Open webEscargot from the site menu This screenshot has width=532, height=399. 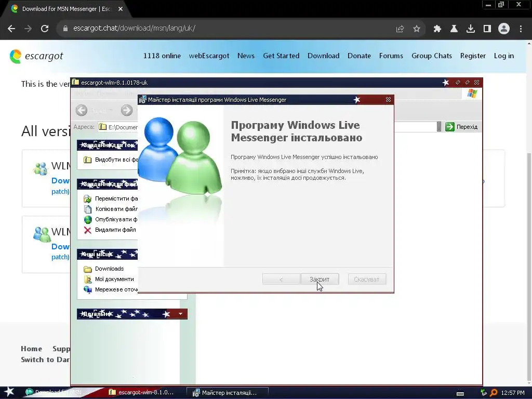pos(209,56)
